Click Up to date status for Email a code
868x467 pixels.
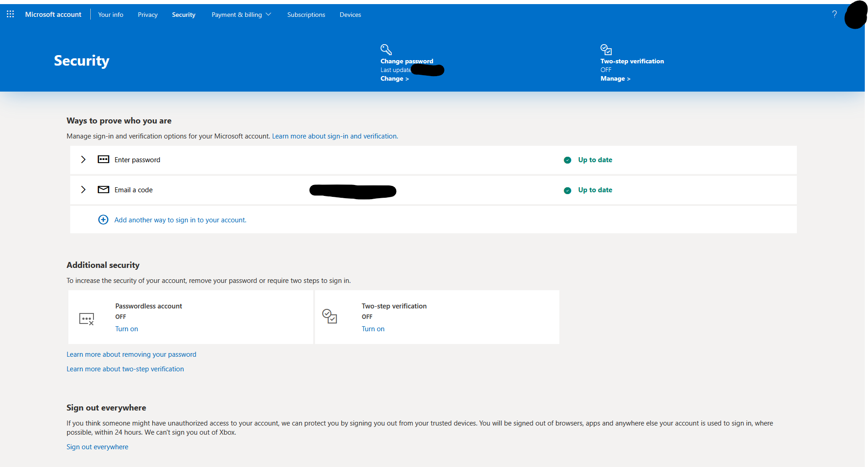click(x=595, y=190)
